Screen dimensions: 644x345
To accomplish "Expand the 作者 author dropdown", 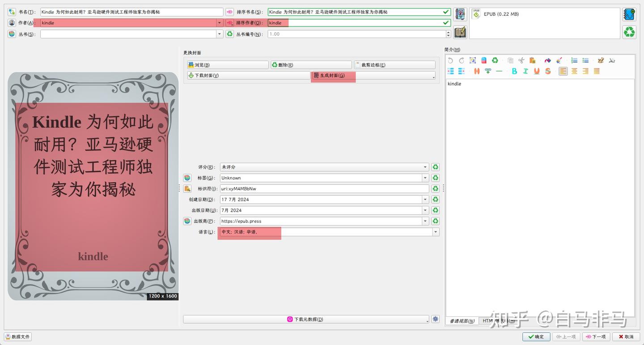I will pyautogui.click(x=220, y=23).
